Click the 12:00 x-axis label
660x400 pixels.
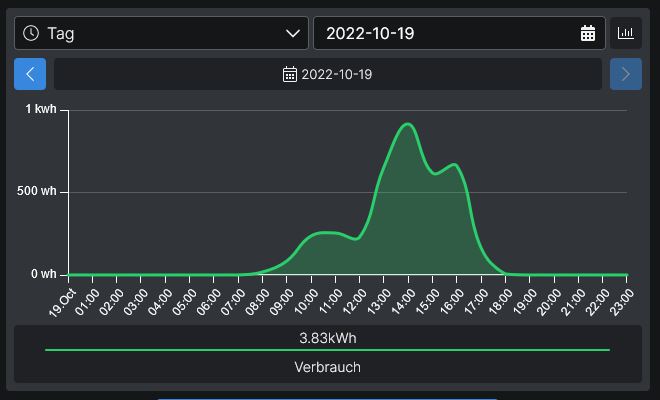click(x=355, y=302)
